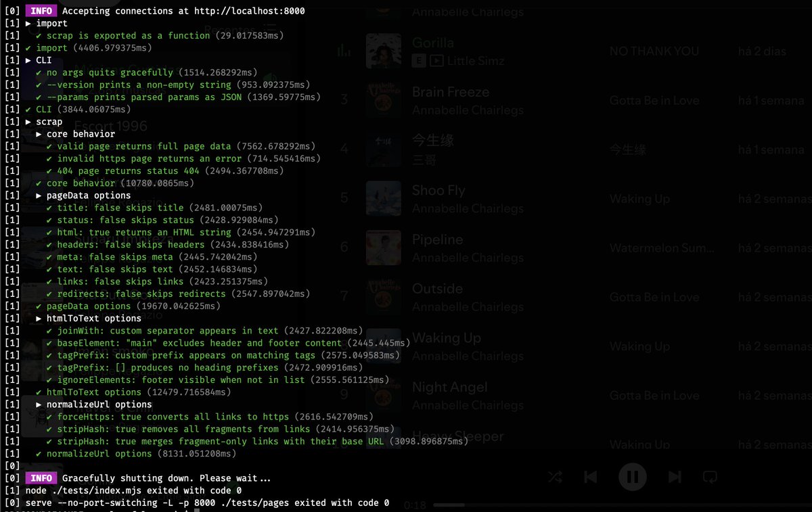The height and width of the screenshot is (512, 812).
Task: Click the '▶ core behavior' terminal heading
Action: tap(75, 134)
